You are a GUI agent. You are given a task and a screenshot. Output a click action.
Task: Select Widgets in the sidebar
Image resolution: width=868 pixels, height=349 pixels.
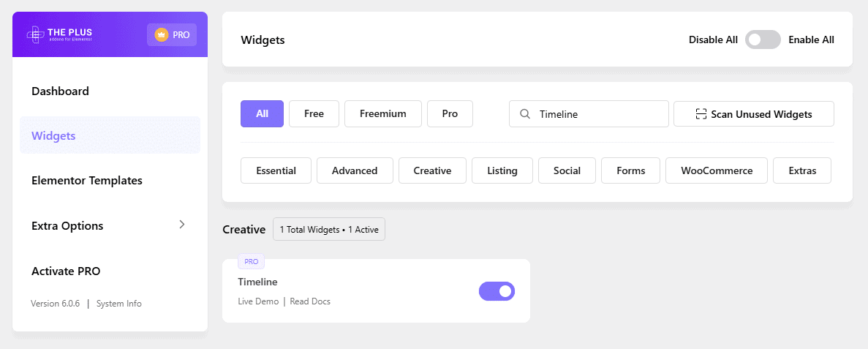53,136
